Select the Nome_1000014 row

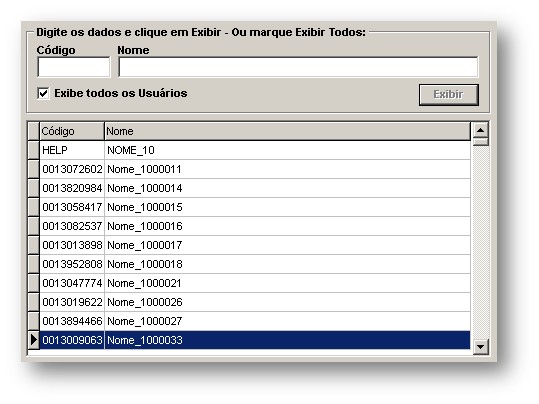(255, 188)
